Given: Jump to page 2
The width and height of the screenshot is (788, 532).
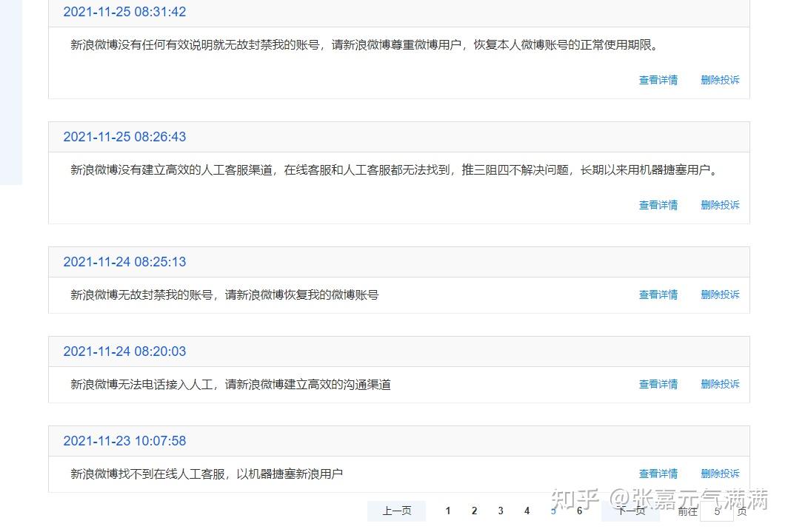Looking at the screenshot, I should pos(474,511).
